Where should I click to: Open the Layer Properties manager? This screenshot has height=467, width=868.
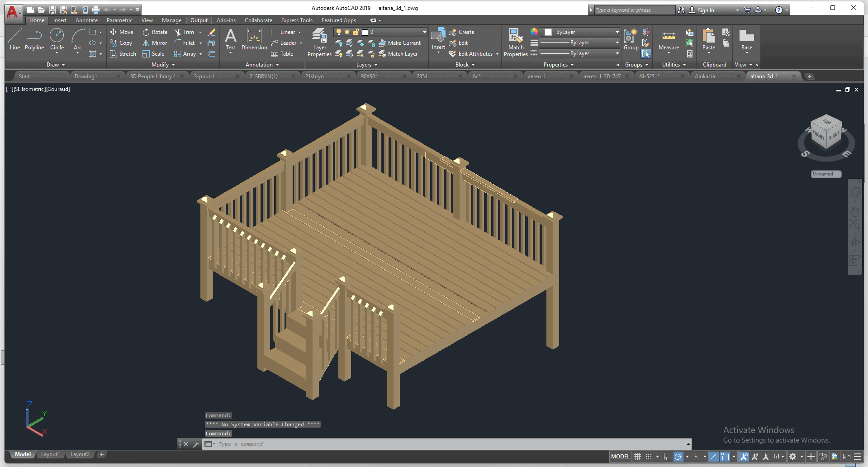point(319,42)
